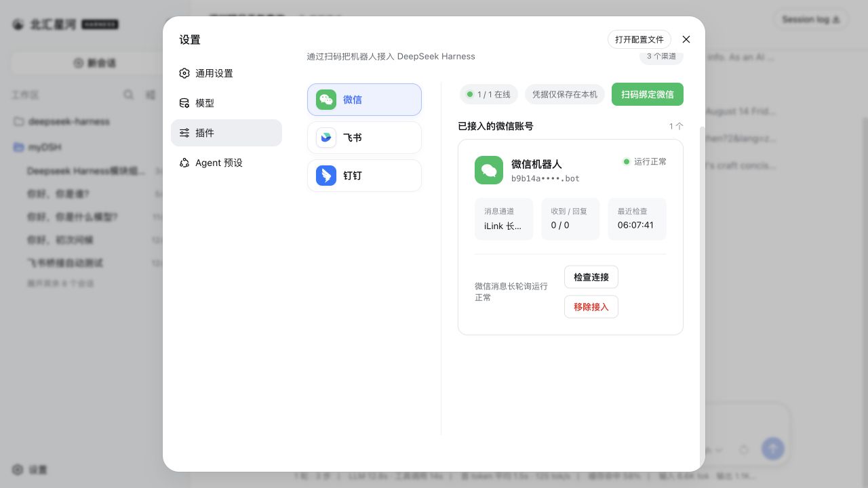Viewport: 868px width, 488px height.
Task: Click 检查连接 button
Action: click(x=591, y=277)
